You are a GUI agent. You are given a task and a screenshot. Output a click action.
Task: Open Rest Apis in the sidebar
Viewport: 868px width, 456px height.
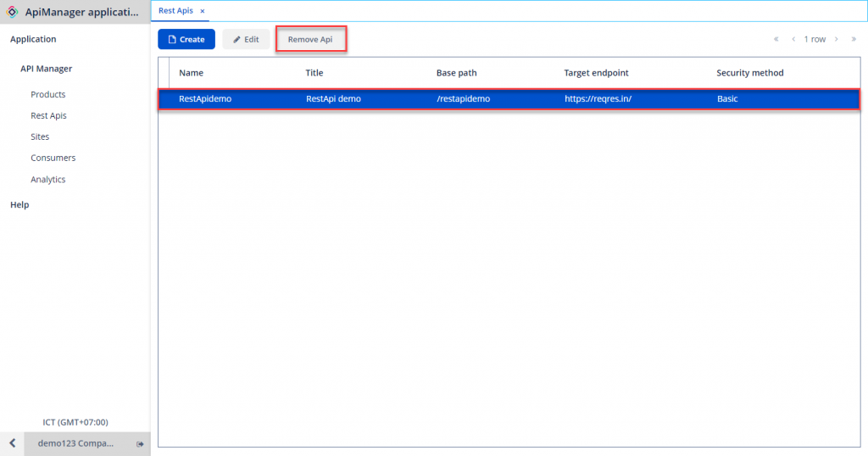click(x=48, y=115)
